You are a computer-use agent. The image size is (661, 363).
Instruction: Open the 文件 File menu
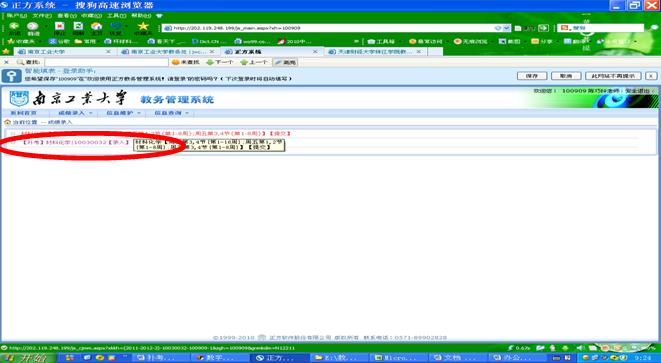pyautogui.click(x=42, y=16)
